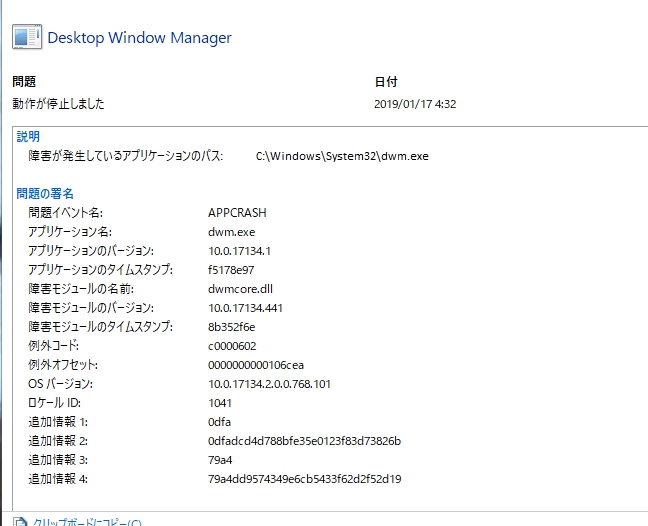Select the 日付 column heading
Image resolution: width=648 pixels, height=526 pixels.
[x=386, y=81]
